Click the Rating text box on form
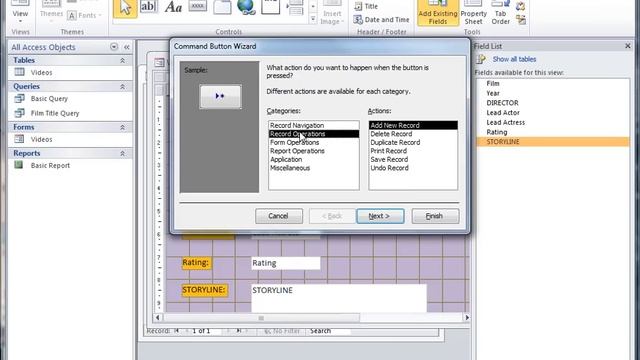The height and width of the screenshot is (360, 640). tap(286, 263)
